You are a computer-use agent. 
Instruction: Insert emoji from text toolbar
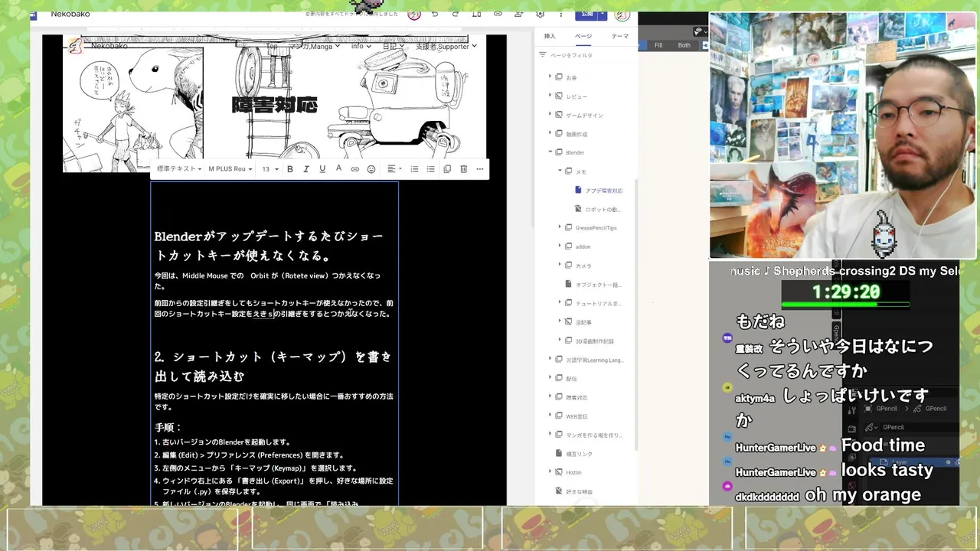pos(371,169)
